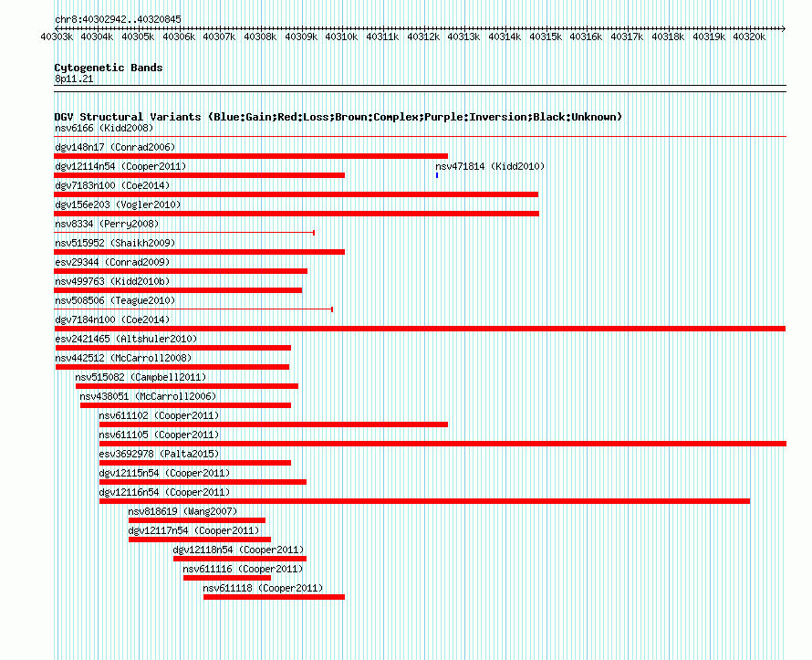
Task: Click the small blue nsv471814 gain marker
Action: tap(437, 175)
